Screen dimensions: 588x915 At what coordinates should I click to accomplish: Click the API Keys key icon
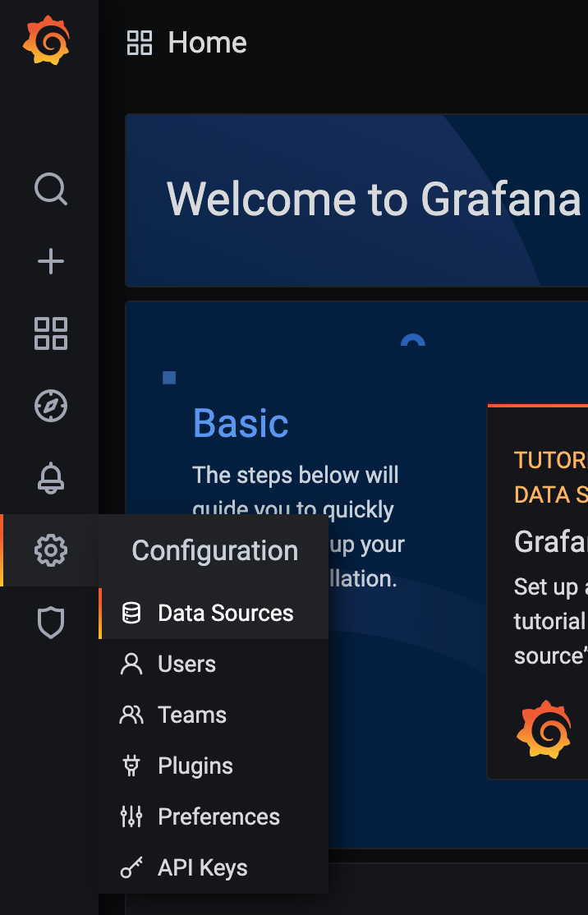coord(131,867)
